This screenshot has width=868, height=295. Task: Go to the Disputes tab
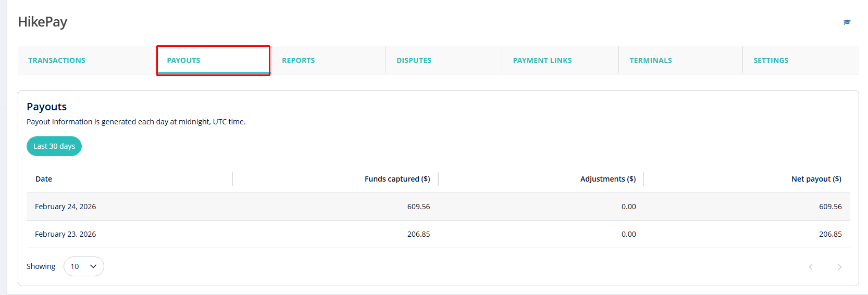414,60
